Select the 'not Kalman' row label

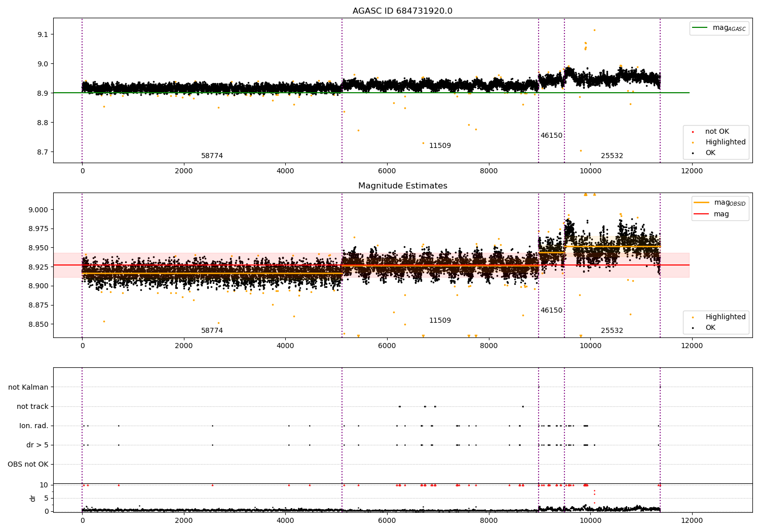coord(28,388)
